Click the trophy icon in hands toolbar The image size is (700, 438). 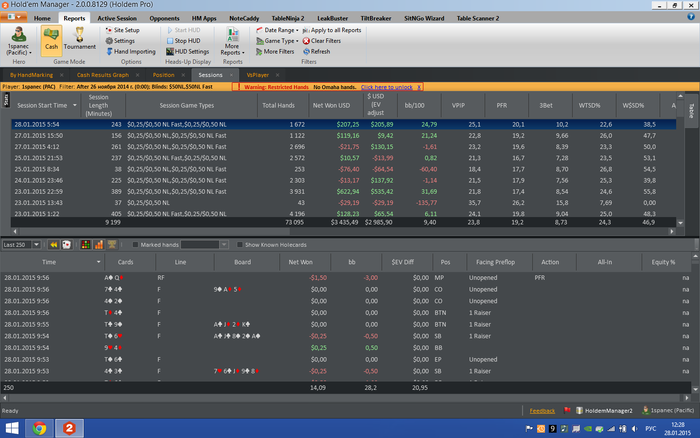pyautogui.click(x=112, y=245)
